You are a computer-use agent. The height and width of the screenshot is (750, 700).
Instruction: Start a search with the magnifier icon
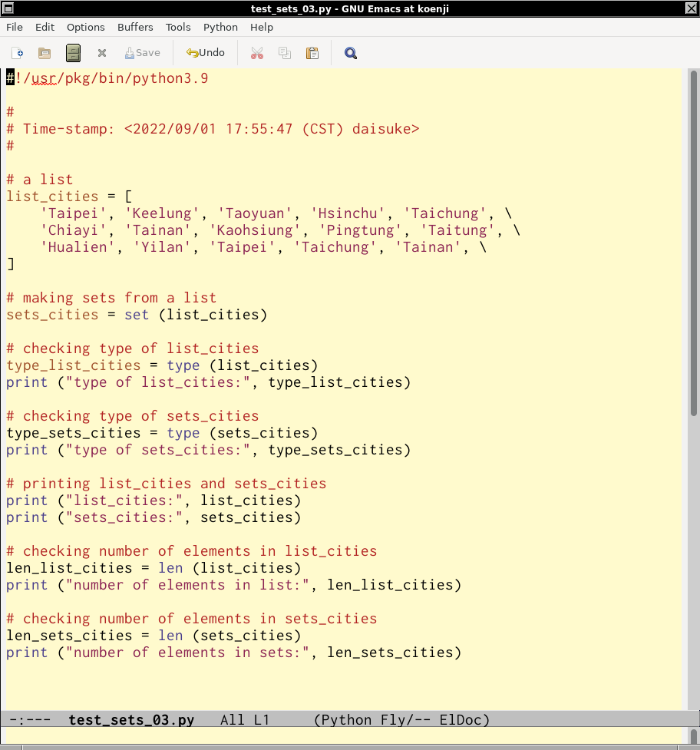click(351, 53)
